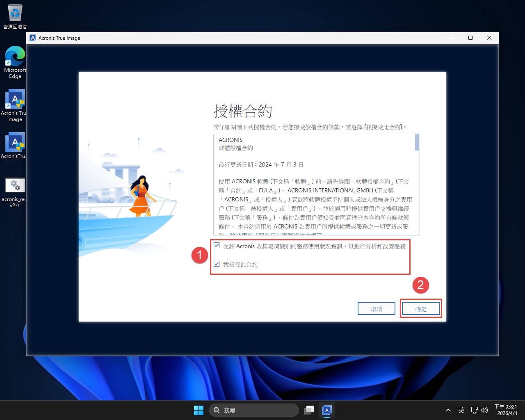Click the Acronis True Image taskbar icon
This screenshot has width=525, height=420.
[x=327, y=410]
